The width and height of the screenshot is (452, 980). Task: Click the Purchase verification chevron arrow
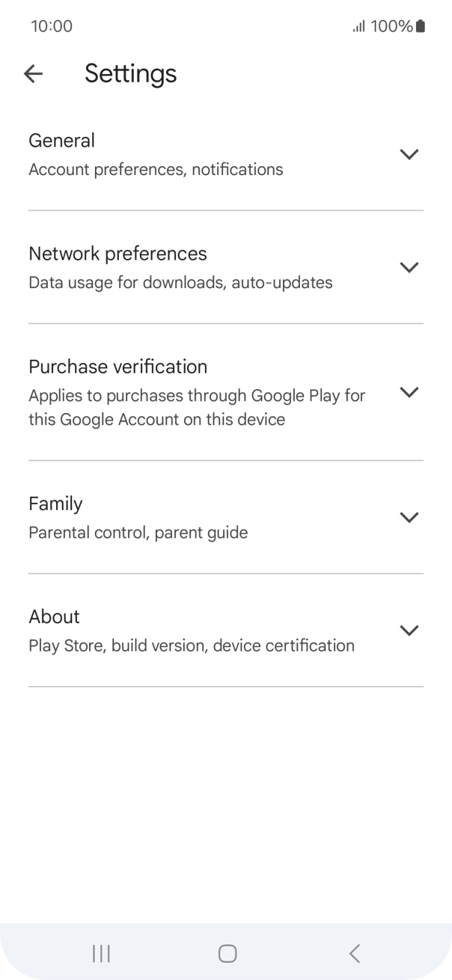pyautogui.click(x=409, y=392)
